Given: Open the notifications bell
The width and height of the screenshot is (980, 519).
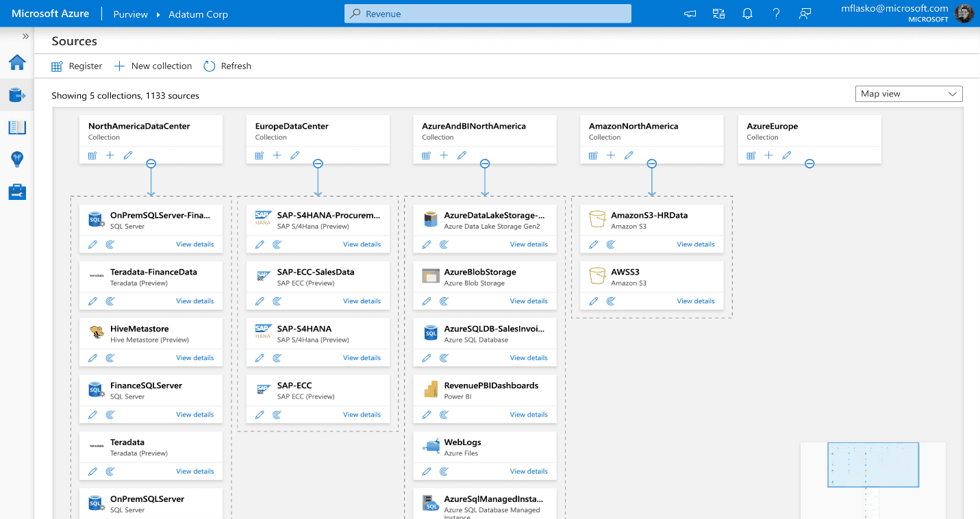Looking at the screenshot, I should pyautogui.click(x=747, y=14).
